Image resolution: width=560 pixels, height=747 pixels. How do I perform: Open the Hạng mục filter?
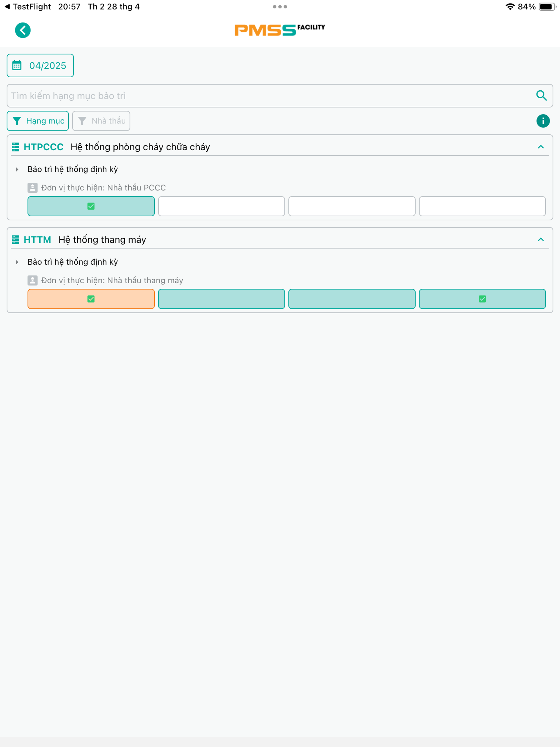(x=38, y=121)
